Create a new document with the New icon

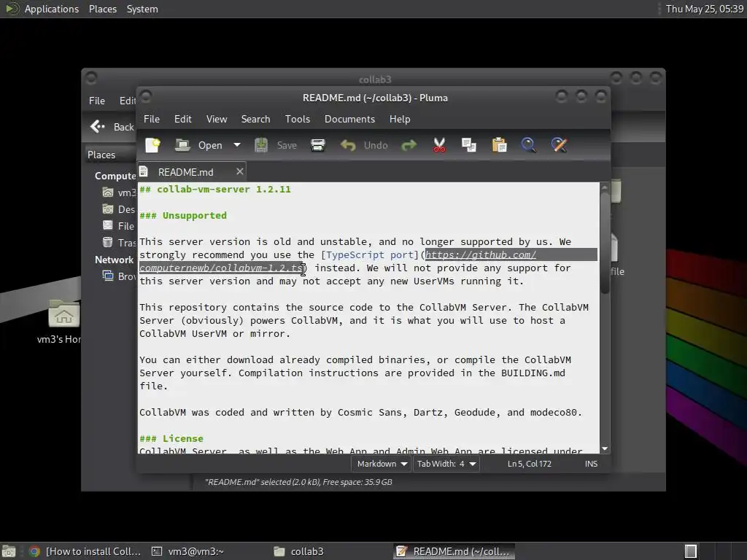pos(153,145)
